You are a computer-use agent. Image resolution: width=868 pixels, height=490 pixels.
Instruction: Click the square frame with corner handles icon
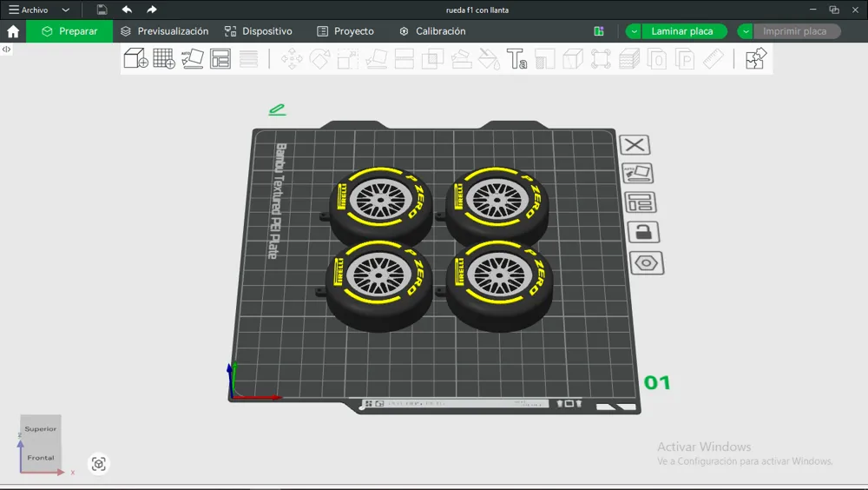coord(601,59)
